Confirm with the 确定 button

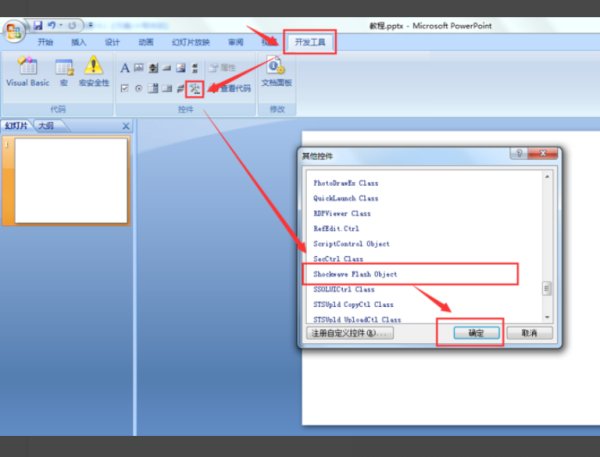476,333
